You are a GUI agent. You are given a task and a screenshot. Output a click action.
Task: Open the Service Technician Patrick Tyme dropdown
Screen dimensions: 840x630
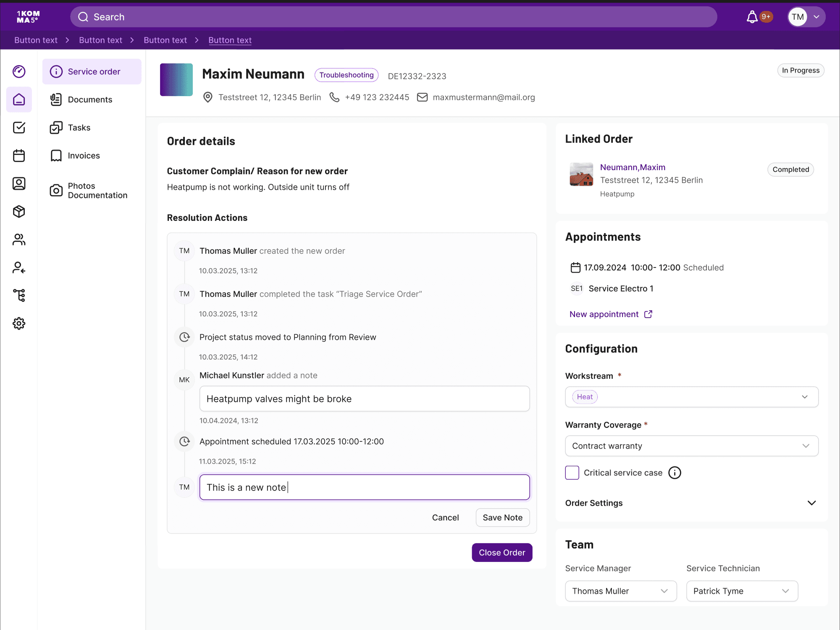coord(742,591)
